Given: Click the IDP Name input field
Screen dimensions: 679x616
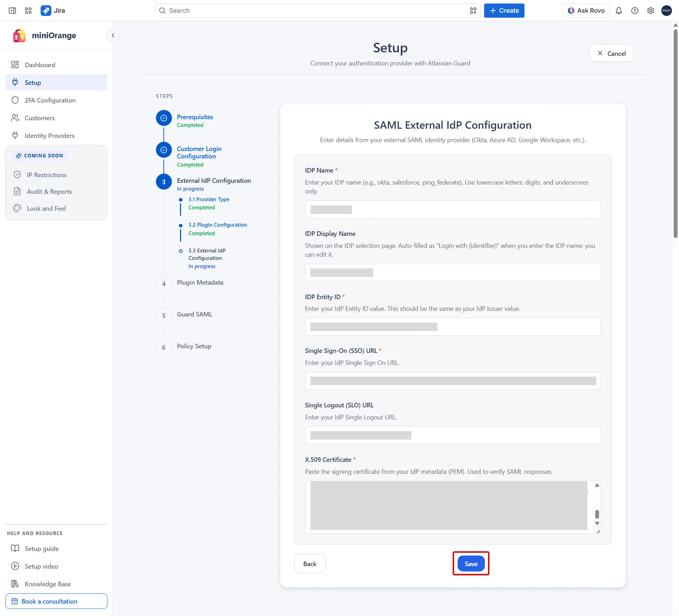Looking at the screenshot, I should tap(453, 209).
